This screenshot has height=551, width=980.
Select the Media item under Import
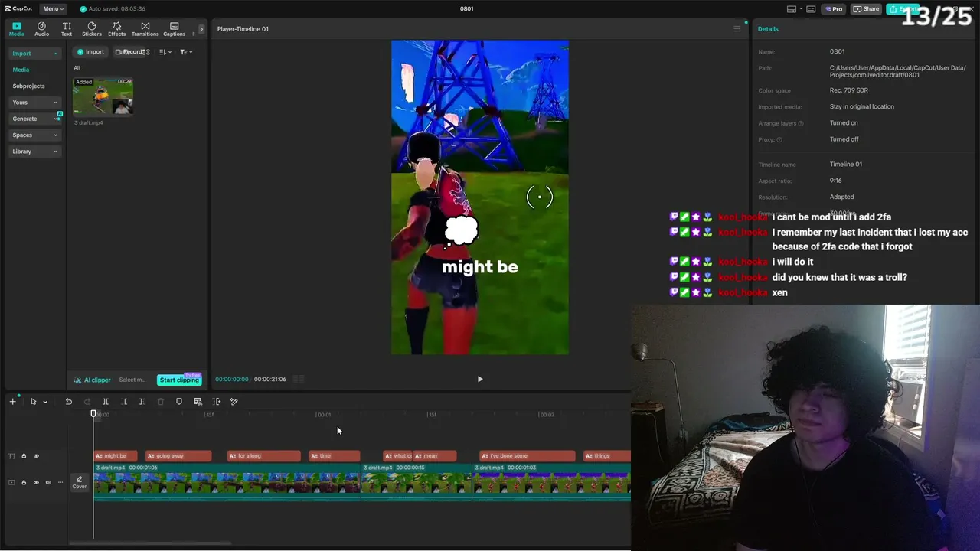click(x=21, y=70)
